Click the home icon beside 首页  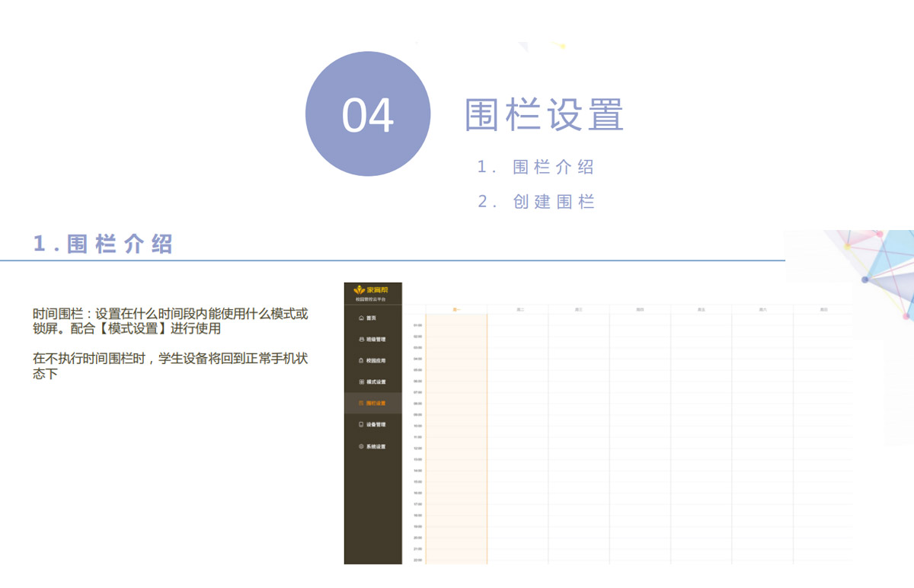(361, 318)
